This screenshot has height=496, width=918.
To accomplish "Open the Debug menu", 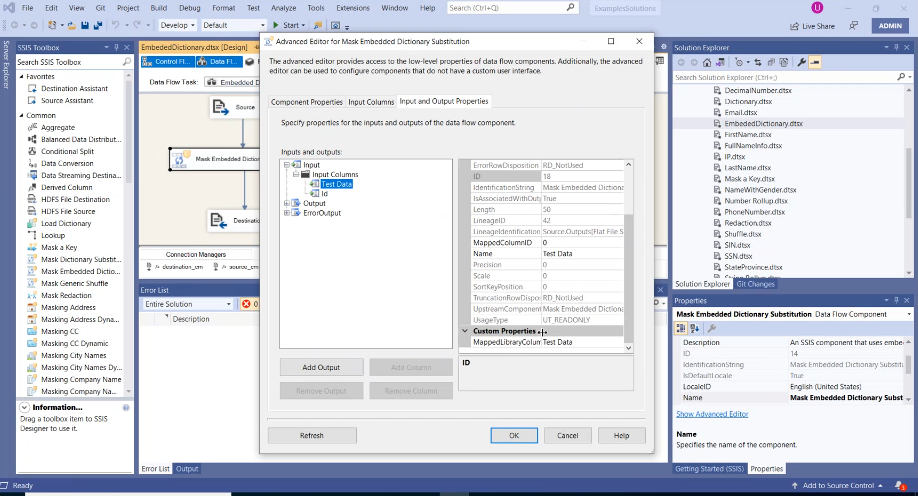I will click(190, 8).
